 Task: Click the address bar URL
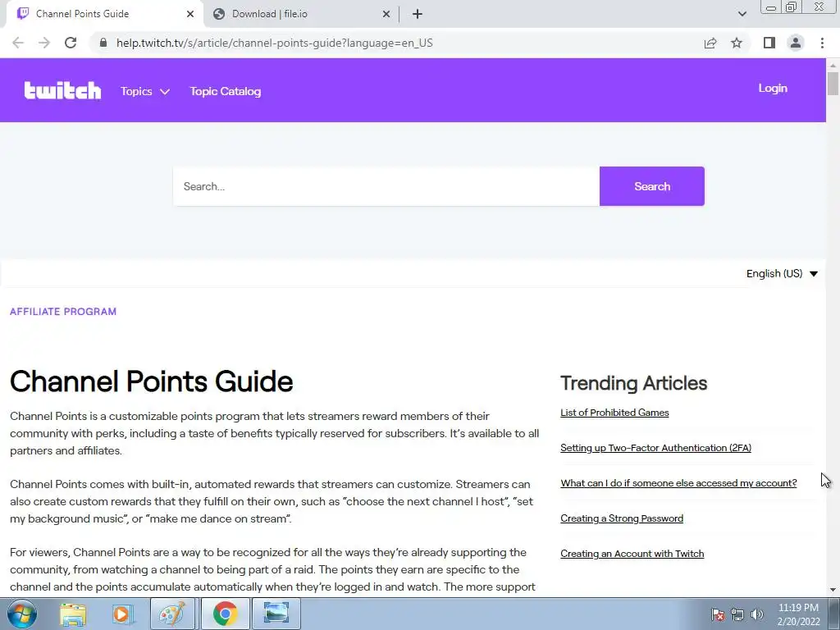(275, 43)
